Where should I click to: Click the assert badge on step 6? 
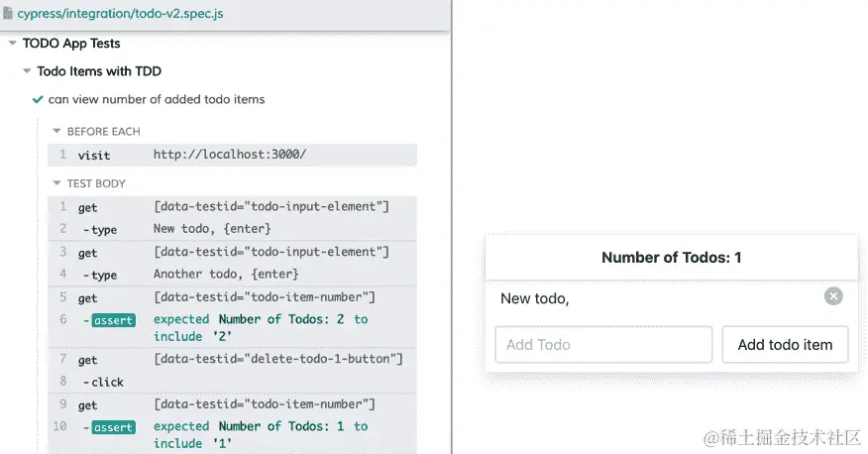click(x=114, y=320)
